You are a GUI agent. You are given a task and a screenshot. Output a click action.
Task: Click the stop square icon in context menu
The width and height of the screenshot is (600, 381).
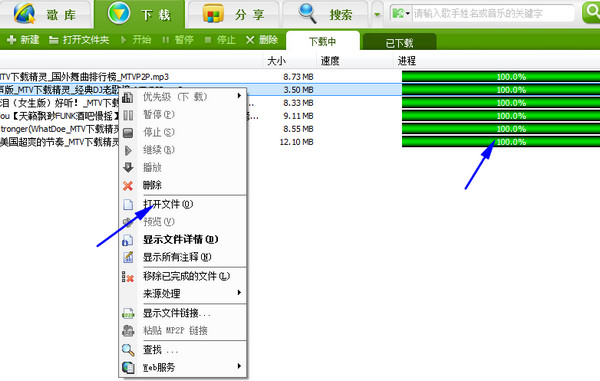(x=128, y=133)
